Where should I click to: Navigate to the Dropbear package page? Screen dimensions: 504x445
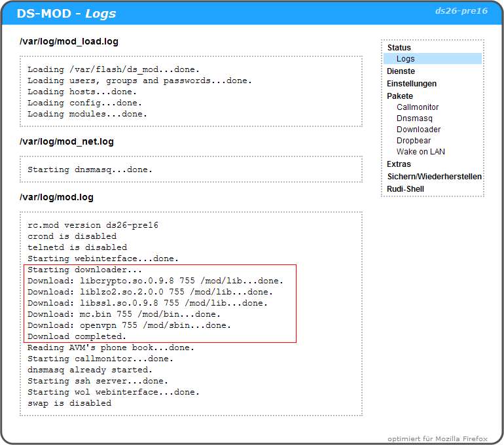coord(414,141)
